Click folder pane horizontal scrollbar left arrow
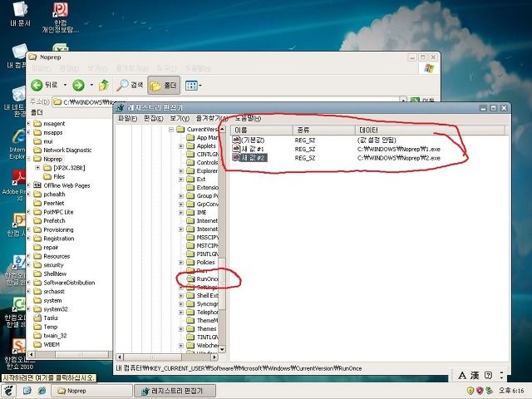Image resolution: width=532 pixels, height=399 pixels. click(32, 355)
